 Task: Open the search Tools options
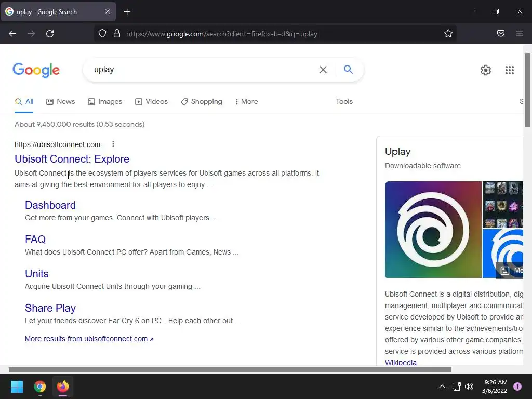coord(344,101)
